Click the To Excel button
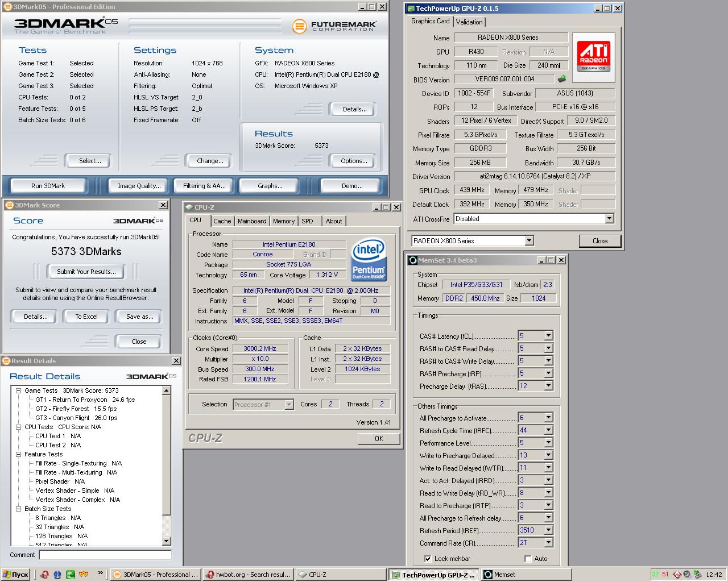This screenshot has width=728, height=582. pyautogui.click(x=86, y=317)
